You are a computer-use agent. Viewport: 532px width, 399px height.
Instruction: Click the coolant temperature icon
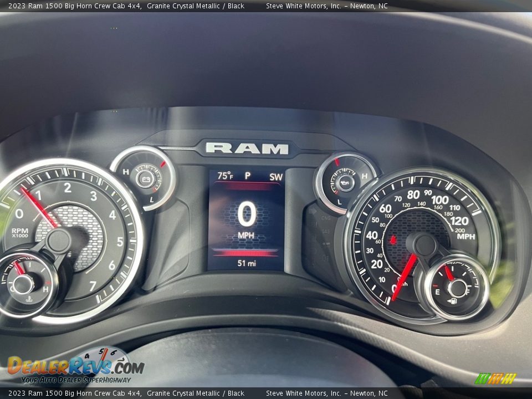point(29,299)
